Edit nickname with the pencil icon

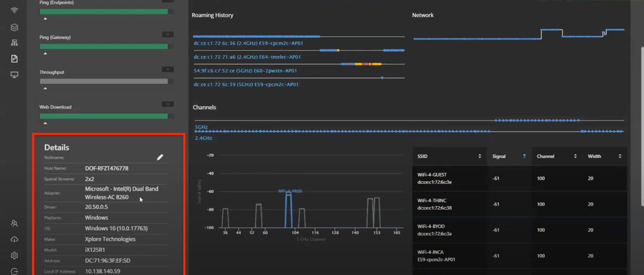tap(160, 157)
